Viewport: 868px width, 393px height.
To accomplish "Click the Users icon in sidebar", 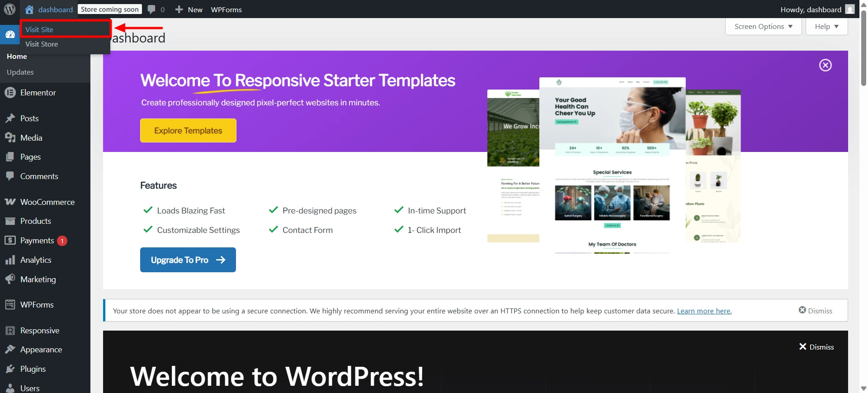I will click(10, 388).
